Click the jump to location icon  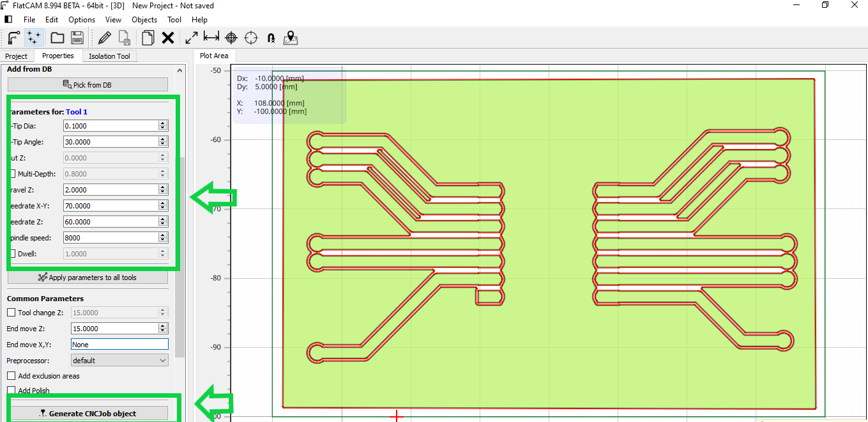click(271, 38)
